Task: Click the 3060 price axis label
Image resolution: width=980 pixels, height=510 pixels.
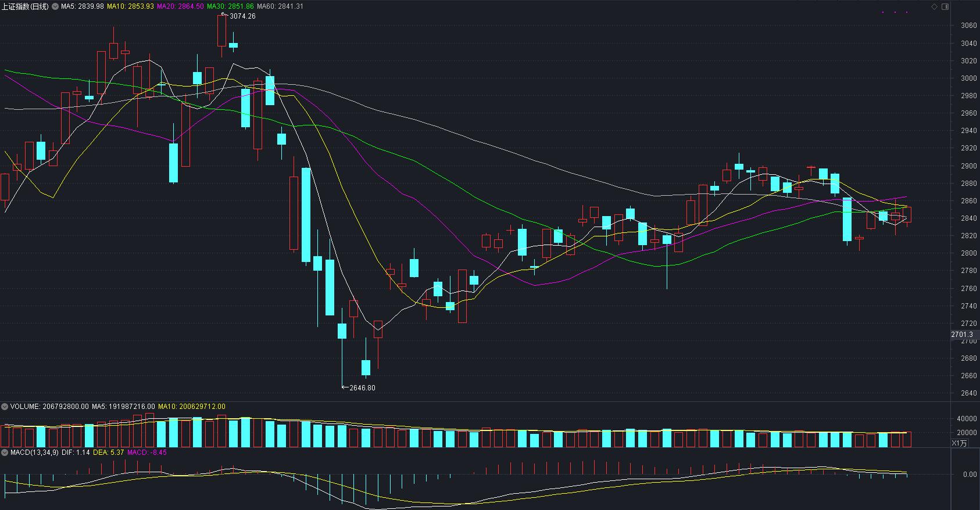Action: (969, 26)
